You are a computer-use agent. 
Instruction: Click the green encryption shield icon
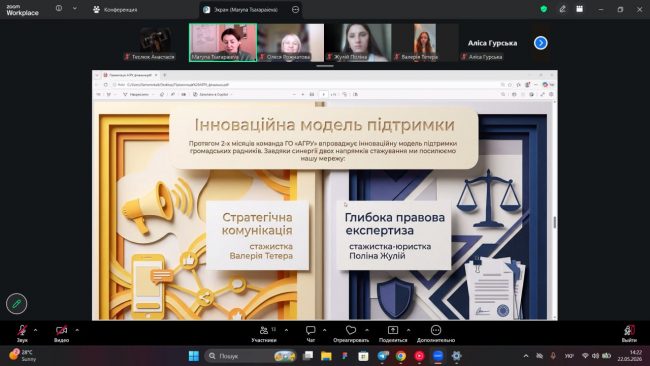[x=543, y=9]
